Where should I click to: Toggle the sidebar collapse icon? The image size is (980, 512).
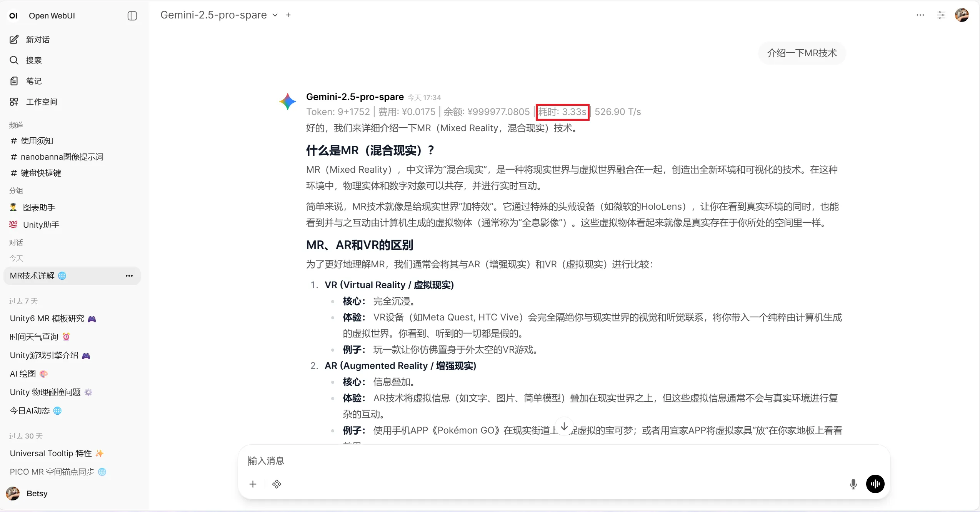tap(132, 16)
